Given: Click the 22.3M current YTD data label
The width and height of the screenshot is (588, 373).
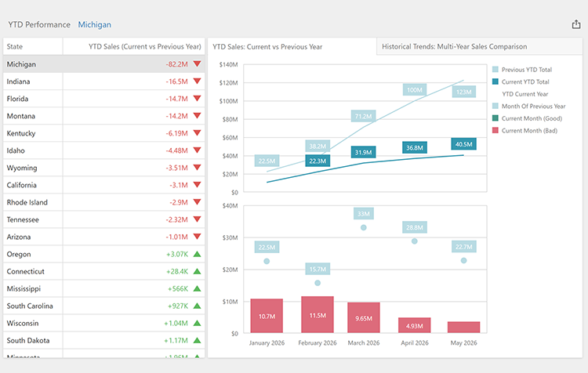Looking at the screenshot, I should click(x=318, y=161).
